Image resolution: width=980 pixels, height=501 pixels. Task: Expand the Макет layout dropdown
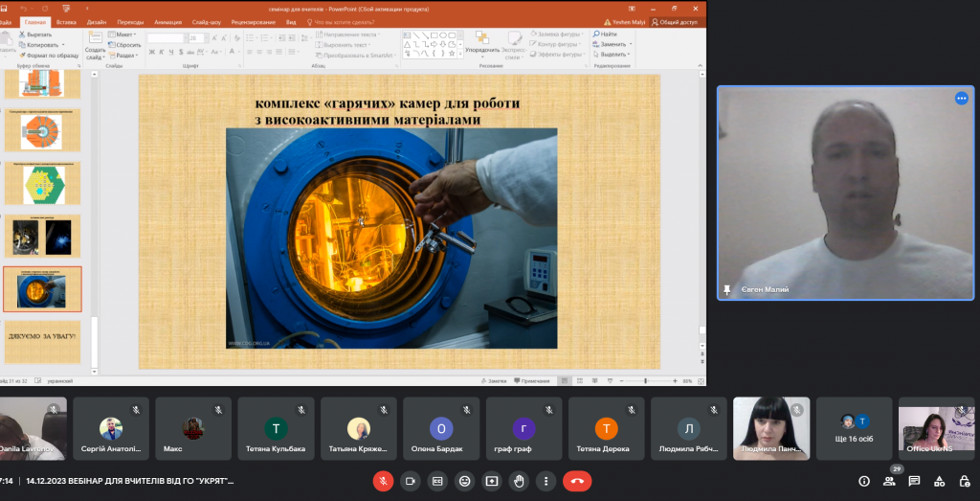coord(126,34)
